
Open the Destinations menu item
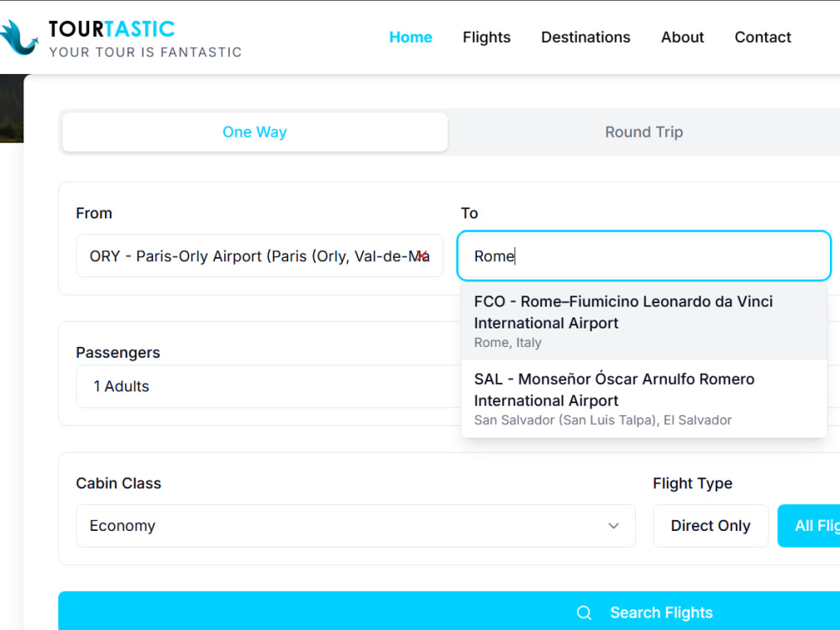point(585,37)
